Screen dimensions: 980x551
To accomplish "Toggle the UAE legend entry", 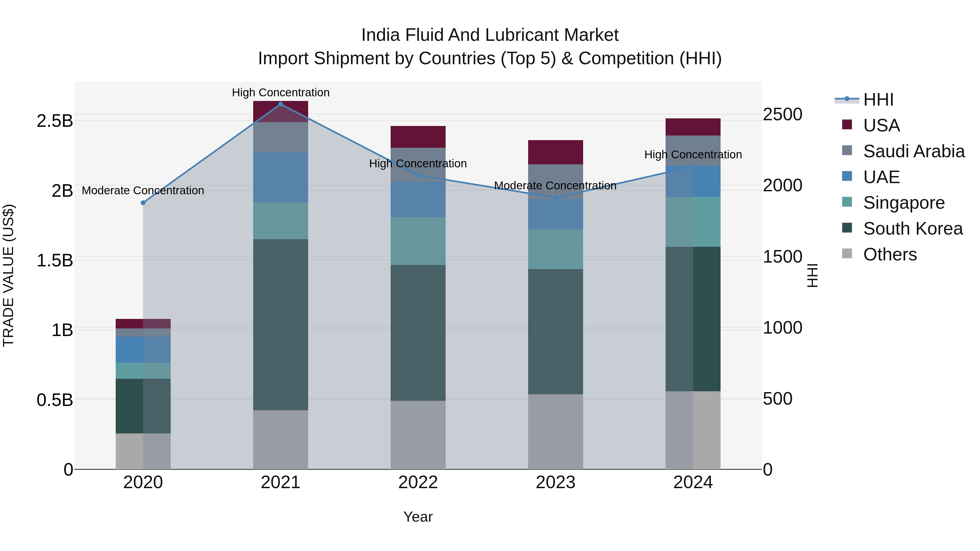I will pos(871,177).
